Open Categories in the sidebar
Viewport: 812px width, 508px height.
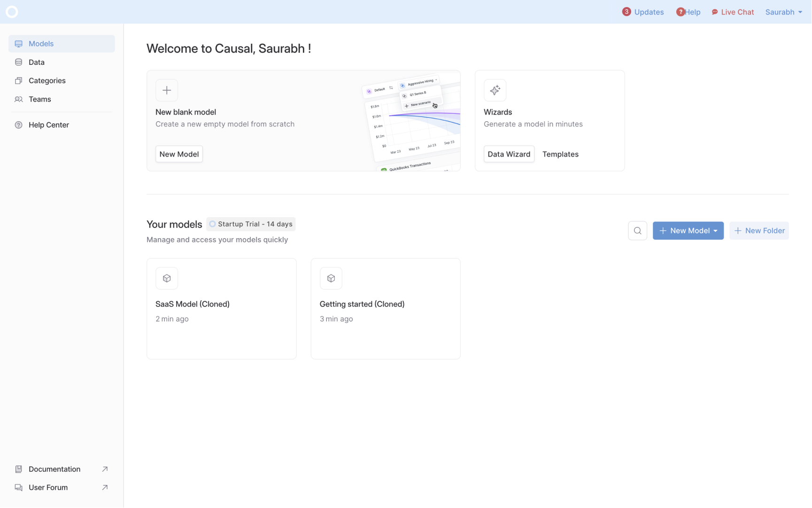46,81
